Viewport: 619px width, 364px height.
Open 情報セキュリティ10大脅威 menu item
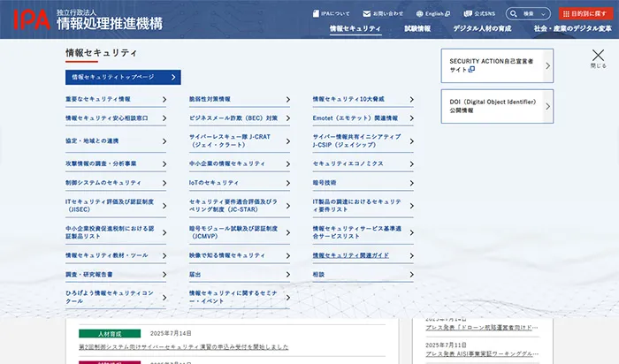(x=363, y=99)
